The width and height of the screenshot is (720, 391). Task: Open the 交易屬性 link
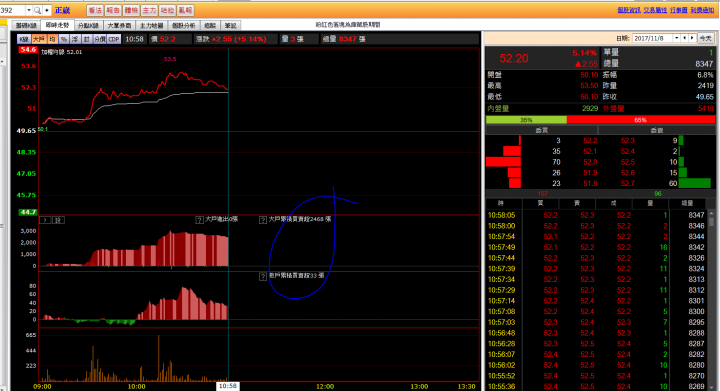click(655, 10)
